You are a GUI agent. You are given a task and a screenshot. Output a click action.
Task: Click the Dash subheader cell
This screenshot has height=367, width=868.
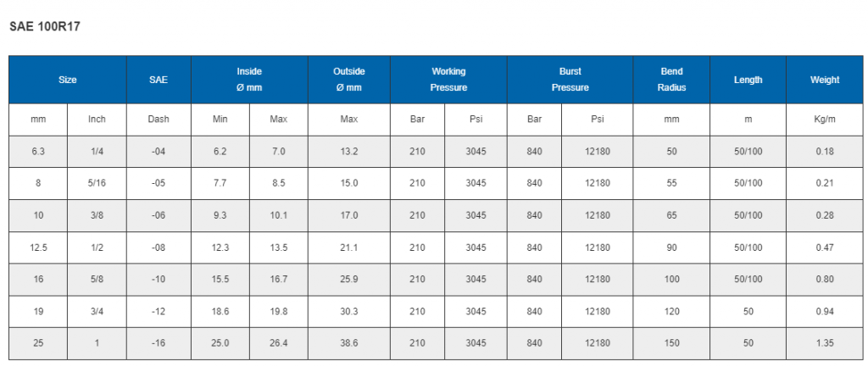coord(159,120)
